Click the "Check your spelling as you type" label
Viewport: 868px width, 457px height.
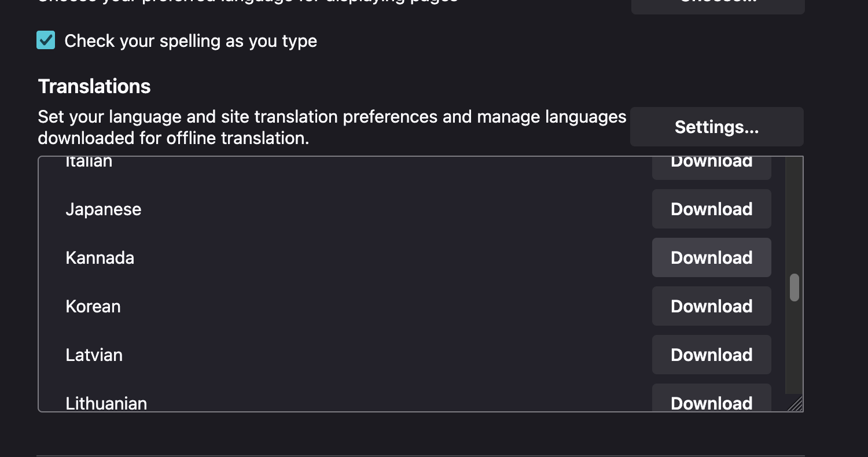(190, 41)
